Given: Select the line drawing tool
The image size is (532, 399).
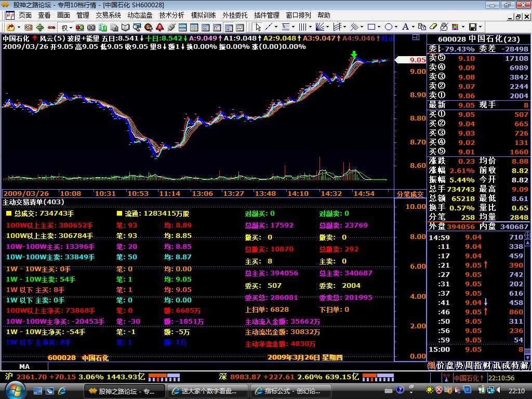Looking at the screenshot, I should coord(269,27).
